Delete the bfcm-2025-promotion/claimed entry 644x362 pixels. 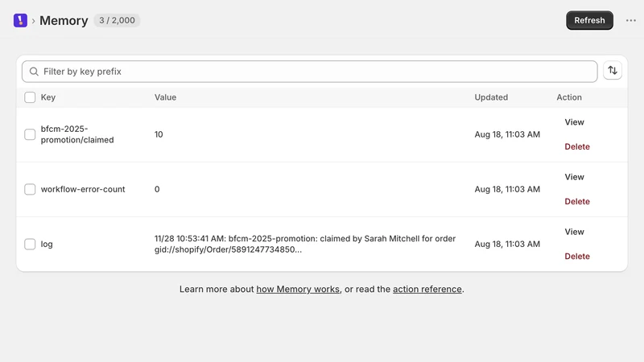coord(577,146)
